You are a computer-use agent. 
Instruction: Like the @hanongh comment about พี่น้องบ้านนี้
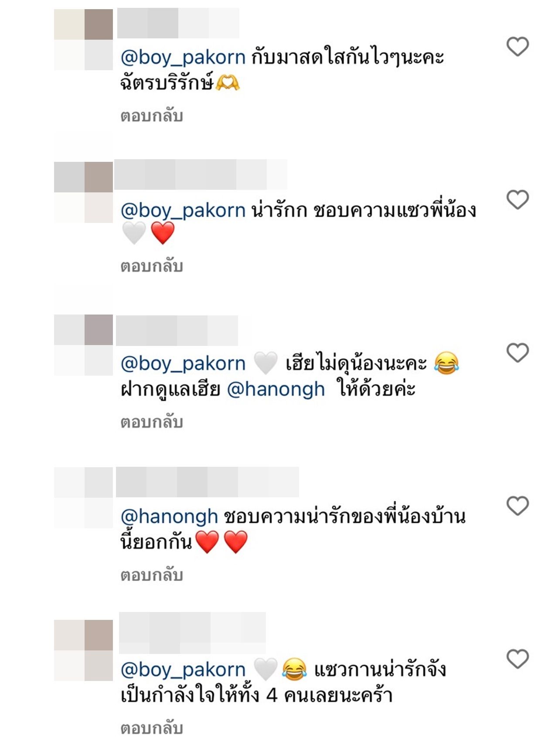(517, 506)
